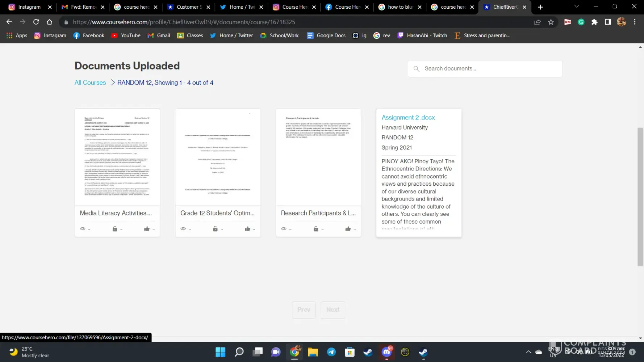Switch to the Course Her Facebook tab
This screenshot has width=644, height=362.
tap(347, 7)
